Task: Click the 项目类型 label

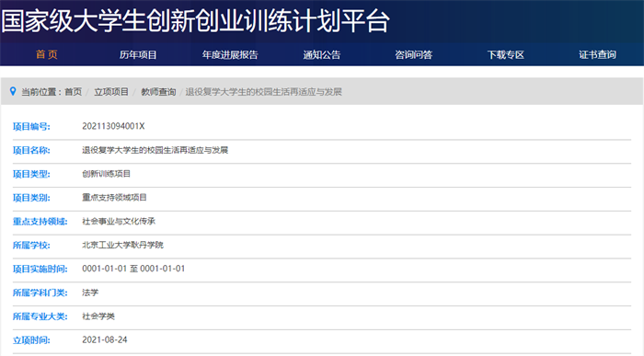Action: (31, 174)
